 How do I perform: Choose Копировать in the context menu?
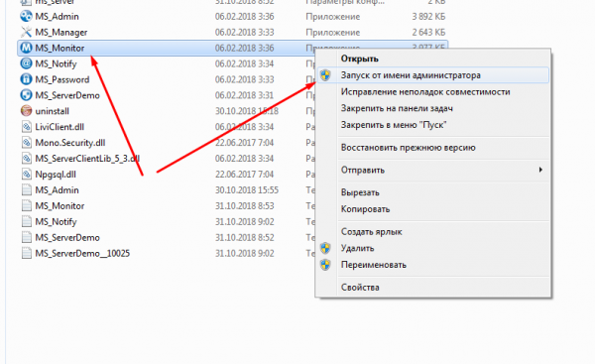click(365, 209)
